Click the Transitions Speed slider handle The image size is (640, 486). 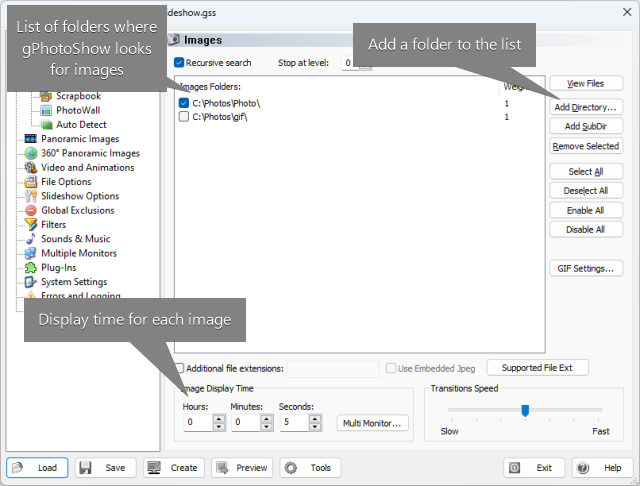tap(525, 410)
